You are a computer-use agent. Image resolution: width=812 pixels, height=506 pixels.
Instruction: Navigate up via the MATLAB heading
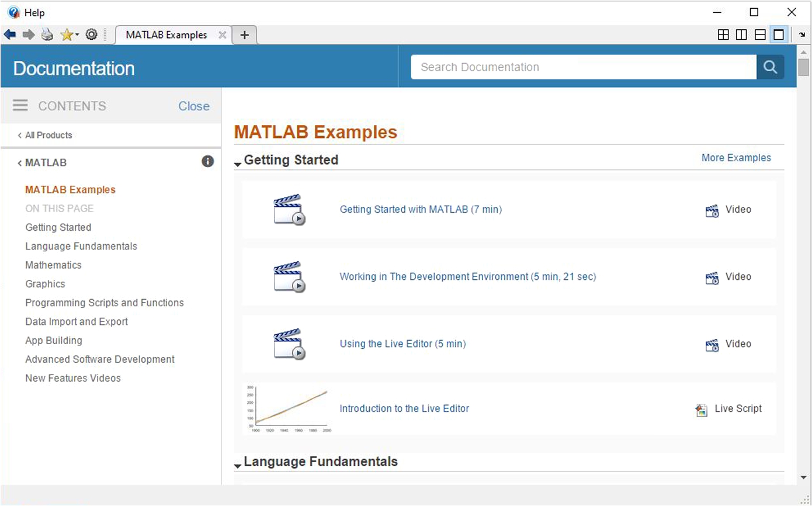[x=42, y=162]
